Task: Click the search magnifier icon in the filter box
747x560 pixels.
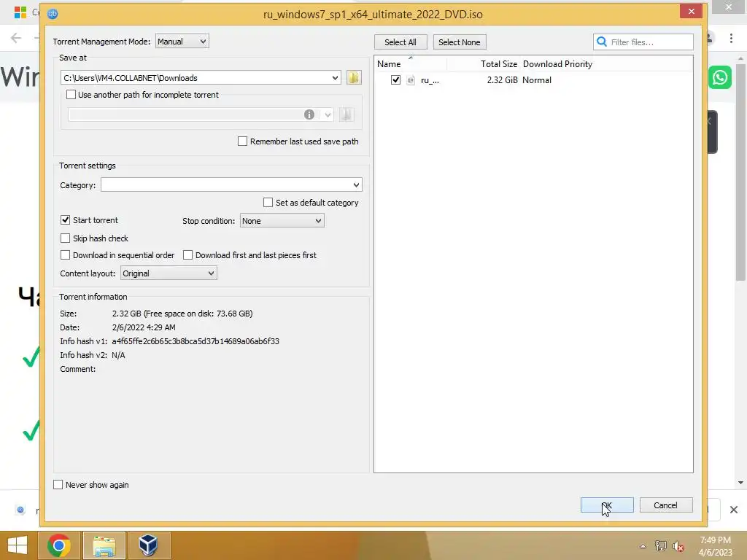Action: (602, 42)
